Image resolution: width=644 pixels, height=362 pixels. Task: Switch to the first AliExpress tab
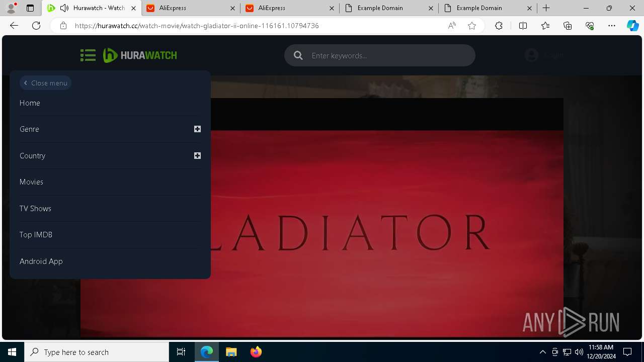click(191, 8)
